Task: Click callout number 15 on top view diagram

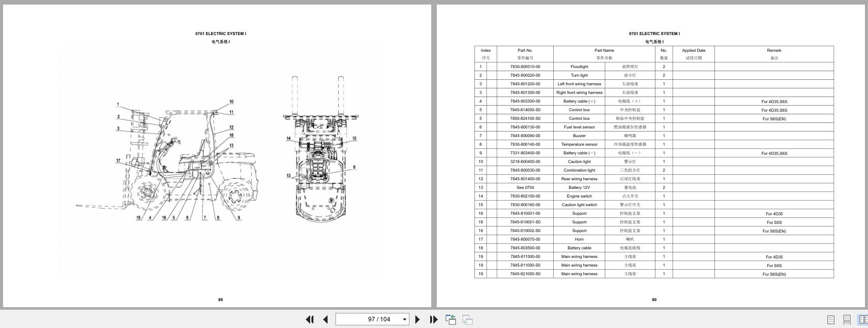Action: (x=354, y=138)
